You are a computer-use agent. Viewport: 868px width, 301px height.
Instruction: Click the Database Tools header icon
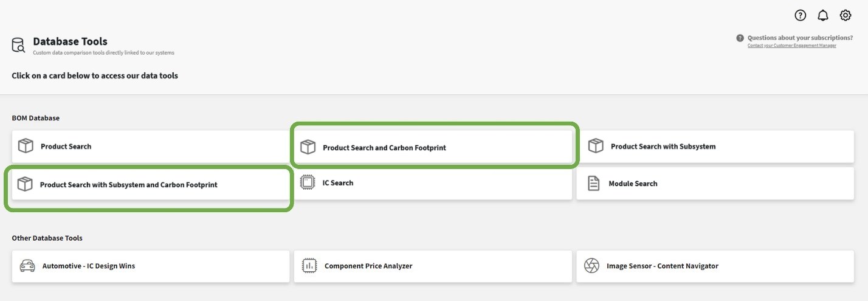tap(18, 45)
